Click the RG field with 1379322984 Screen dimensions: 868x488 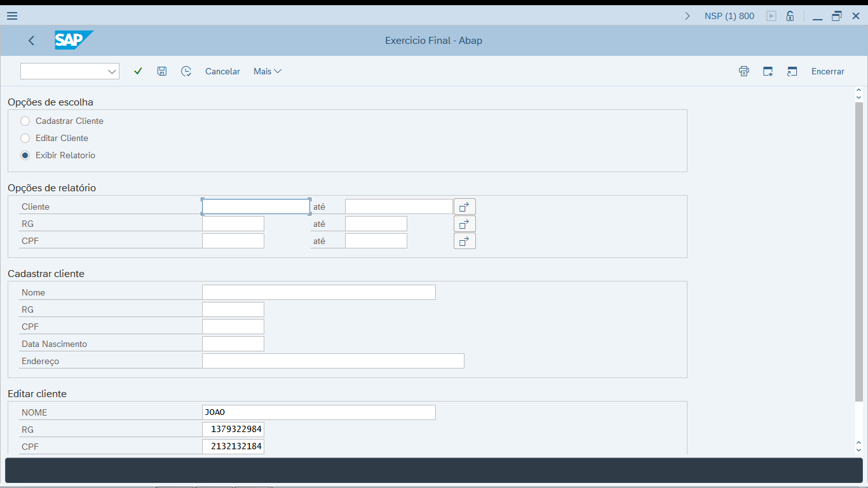click(233, 430)
